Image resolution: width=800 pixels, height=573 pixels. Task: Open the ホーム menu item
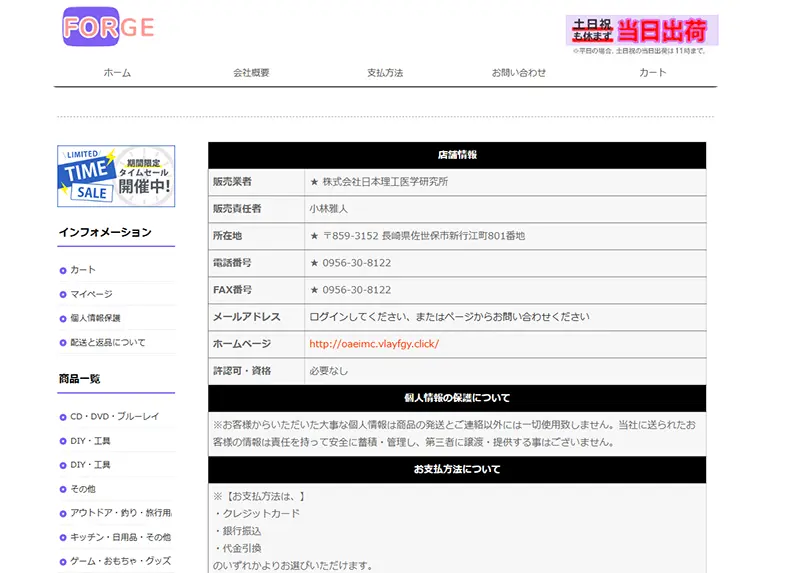[117, 73]
